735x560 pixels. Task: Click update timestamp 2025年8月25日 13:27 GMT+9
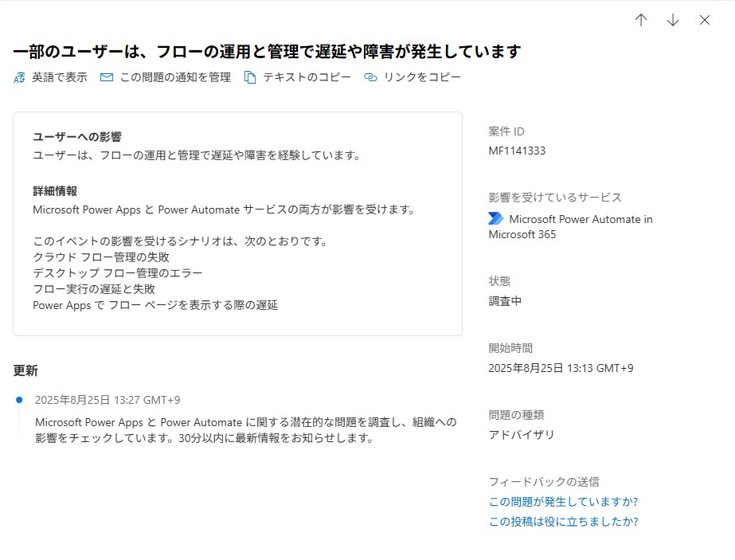pyautogui.click(x=108, y=400)
